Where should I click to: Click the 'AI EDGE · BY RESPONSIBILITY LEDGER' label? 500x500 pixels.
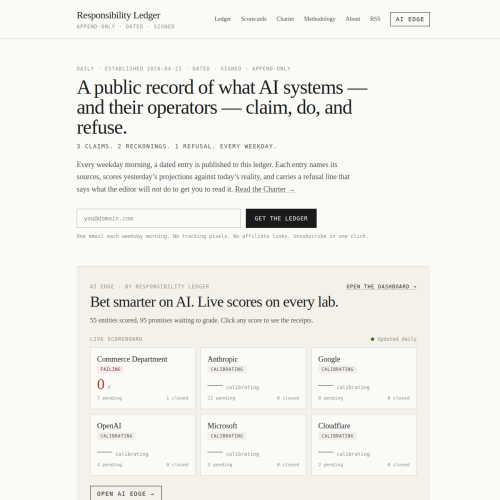pos(150,287)
